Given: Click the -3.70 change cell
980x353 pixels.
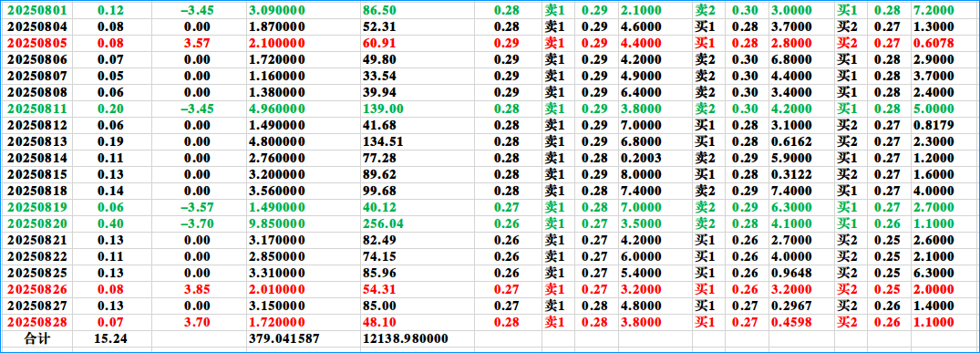Looking at the screenshot, I should 198,223.
